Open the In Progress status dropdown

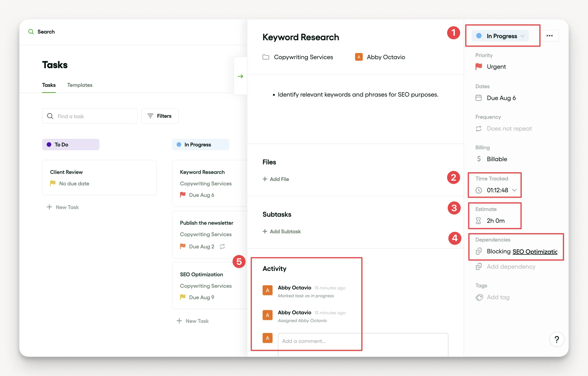[500, 36]
